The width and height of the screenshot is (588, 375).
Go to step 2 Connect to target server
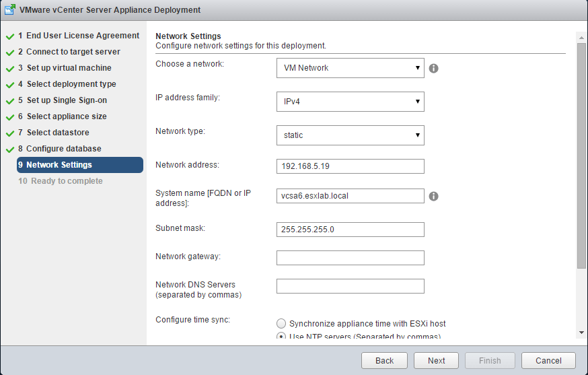(69, 52)
